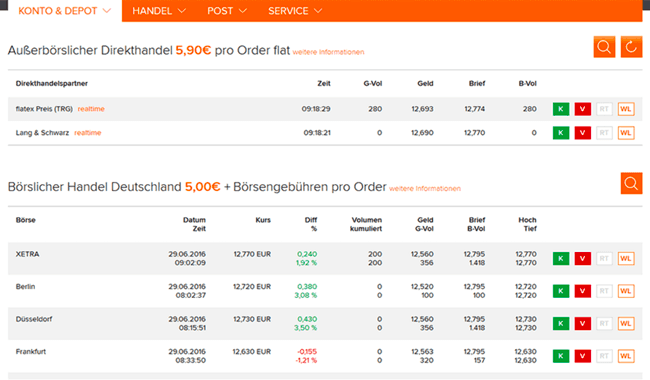
Task: Click the Direkthandel price 5,90€
Action: point(194,51)
